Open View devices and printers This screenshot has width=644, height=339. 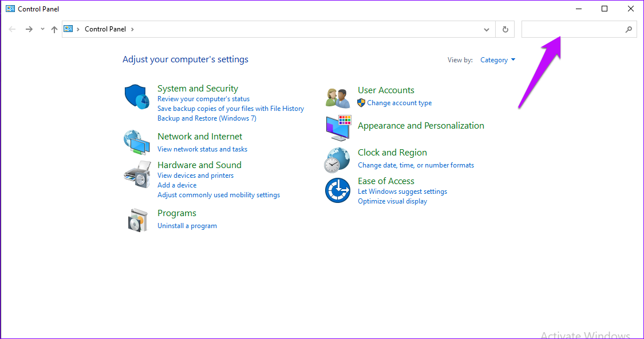pos(196,176)
